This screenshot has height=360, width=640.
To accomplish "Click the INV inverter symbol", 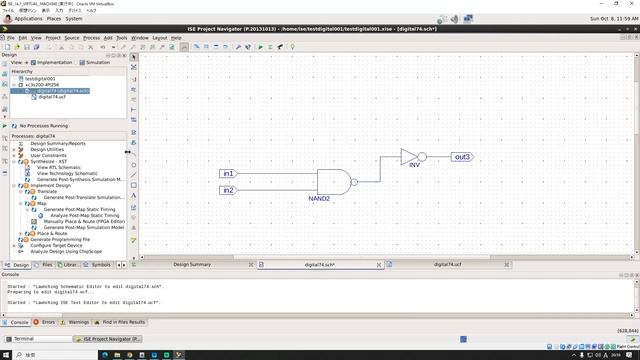I will (x=413, y=157).
